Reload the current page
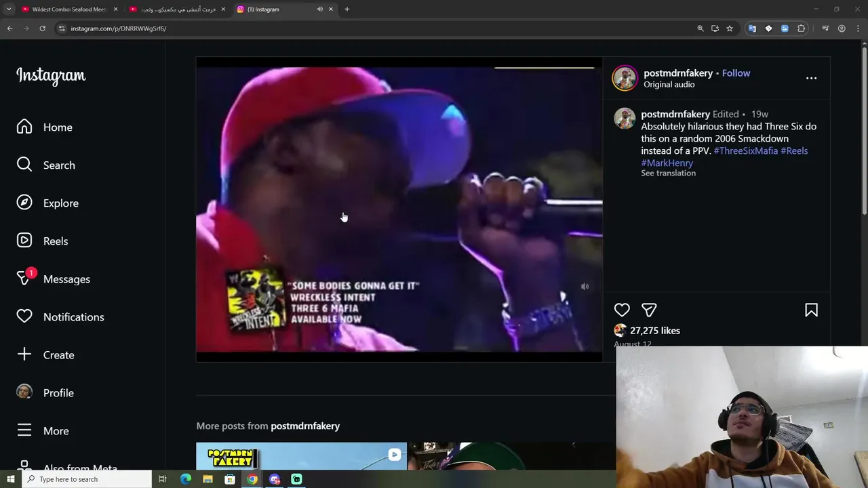 (42, 28)
